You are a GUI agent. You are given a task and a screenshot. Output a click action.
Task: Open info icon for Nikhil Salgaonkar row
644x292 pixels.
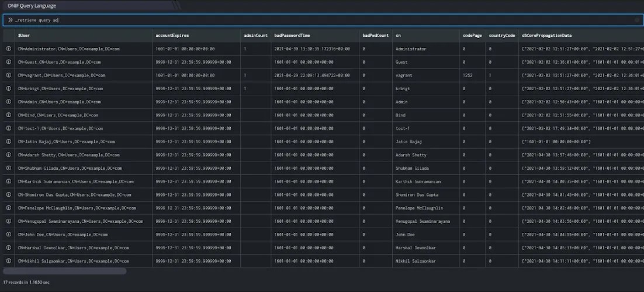[9, 261]
